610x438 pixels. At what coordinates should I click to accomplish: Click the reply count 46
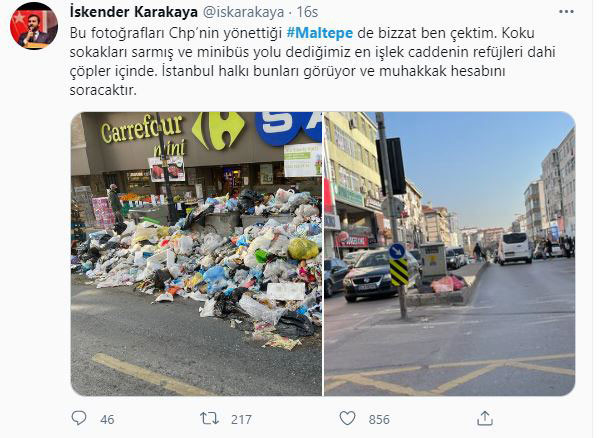[107, 419]
